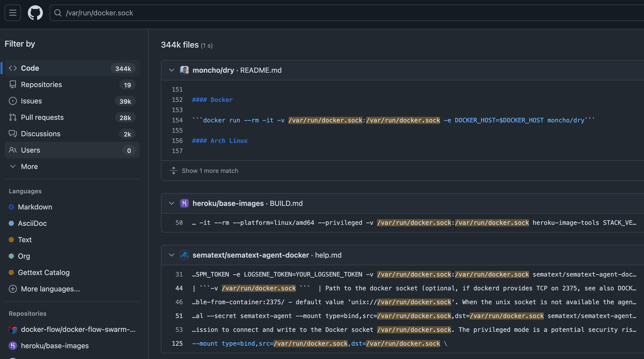
Task: Click moncho user avatar in results
Action: tap(184, 70)
